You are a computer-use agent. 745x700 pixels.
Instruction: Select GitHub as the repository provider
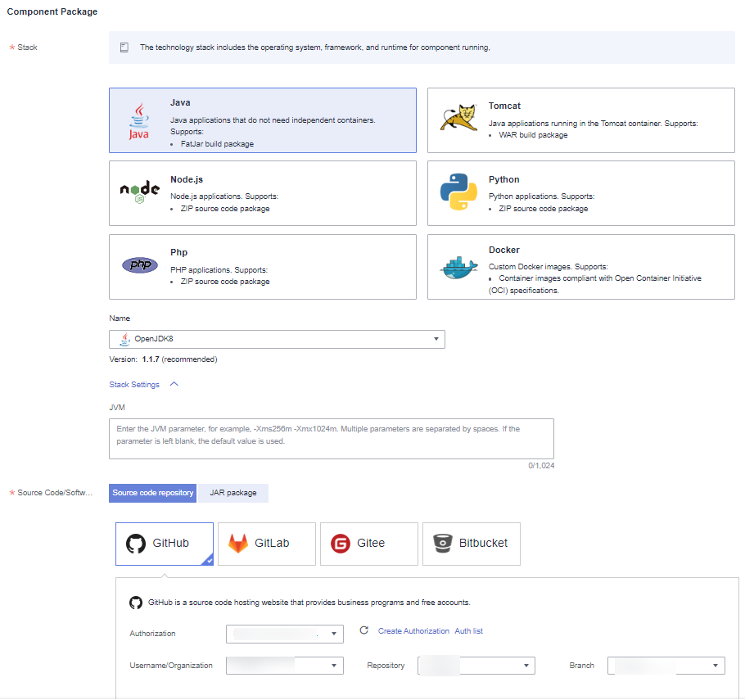coord(165,544)
